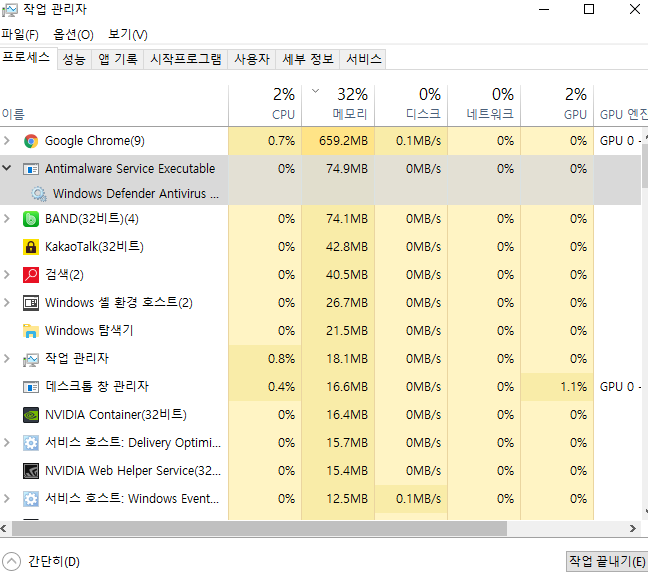Click the red 검색 search icon
Screen dimensions: 648x586
pos(31,275)
